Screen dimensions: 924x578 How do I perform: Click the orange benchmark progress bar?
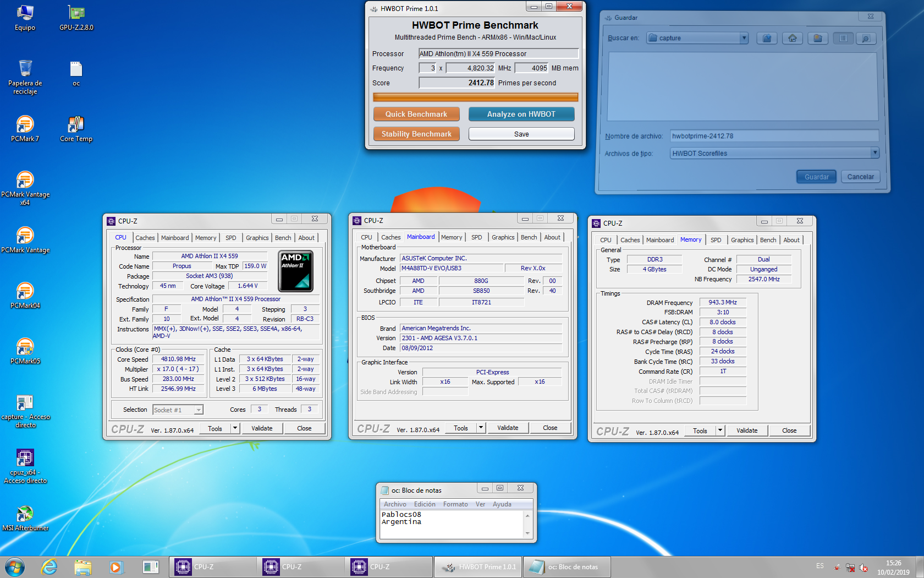point(475,97)
